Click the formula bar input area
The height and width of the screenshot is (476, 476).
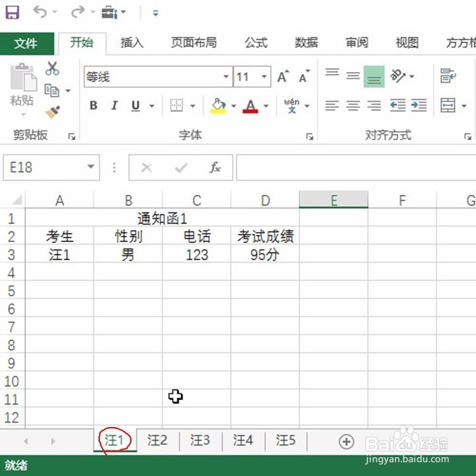pos(356,167)
